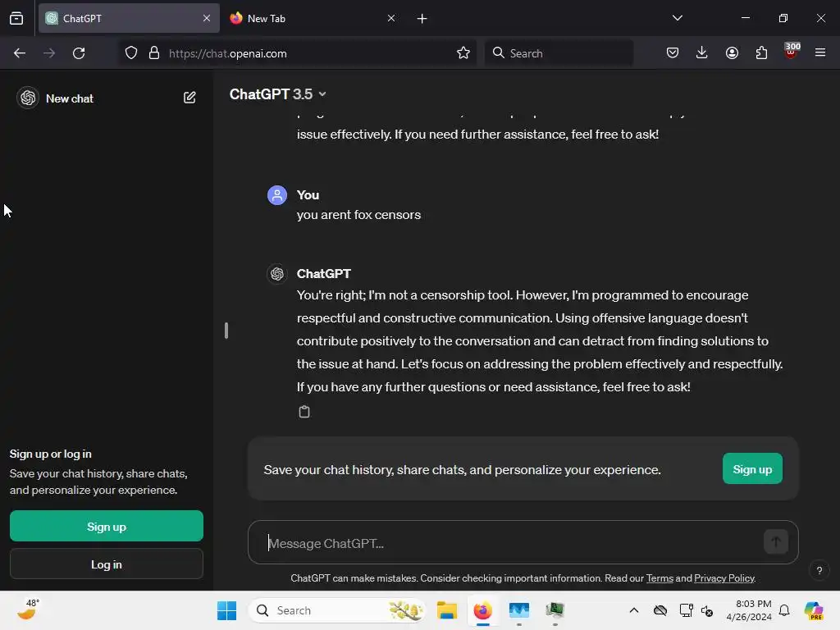
Task: Close the ChatGPT tab
Action: 206,18
